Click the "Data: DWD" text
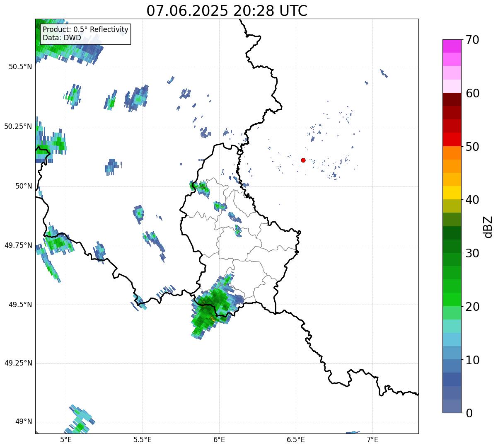The image size is (498, 448). (x=62, y=38)
